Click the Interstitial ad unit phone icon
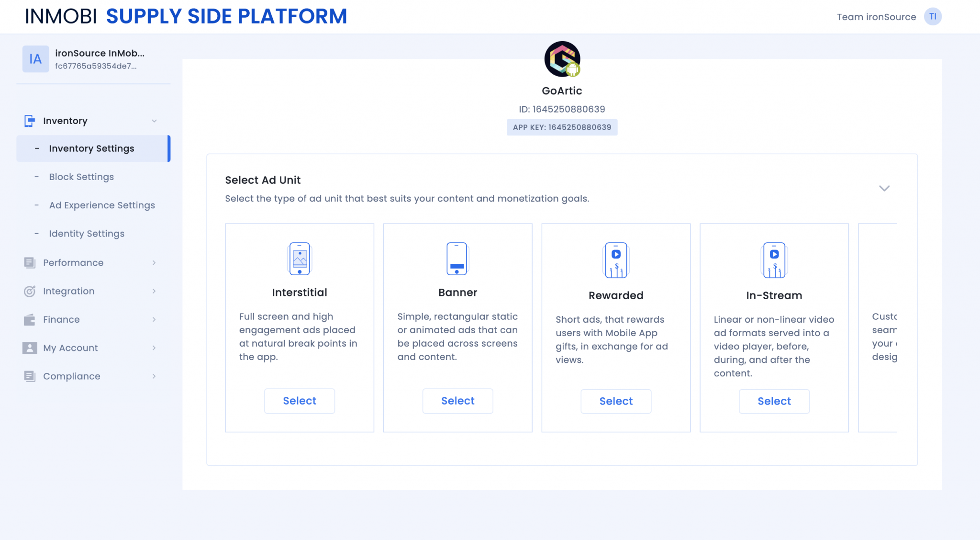980x540 pixels. coord(300,259)
